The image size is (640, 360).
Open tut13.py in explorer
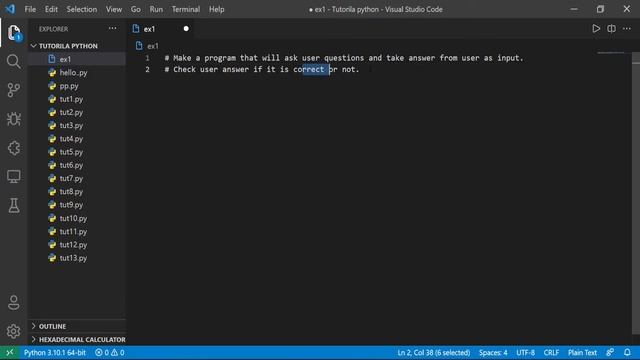(77, 258)
